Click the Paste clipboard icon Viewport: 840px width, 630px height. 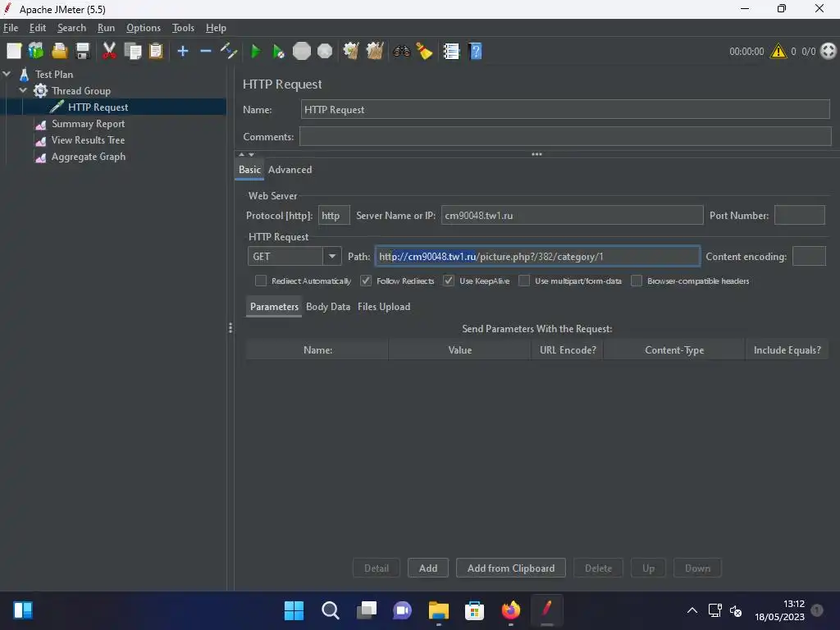(156, 52)
